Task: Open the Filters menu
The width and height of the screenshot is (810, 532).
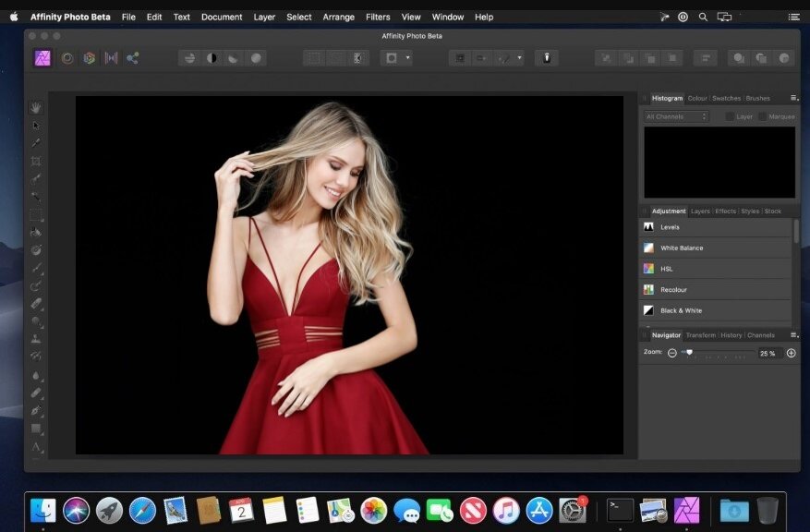Action: coord(378,17)
